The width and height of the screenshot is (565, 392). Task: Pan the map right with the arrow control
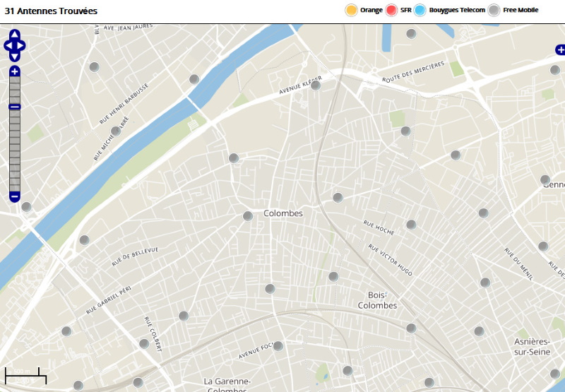click(x=22, y=46)
